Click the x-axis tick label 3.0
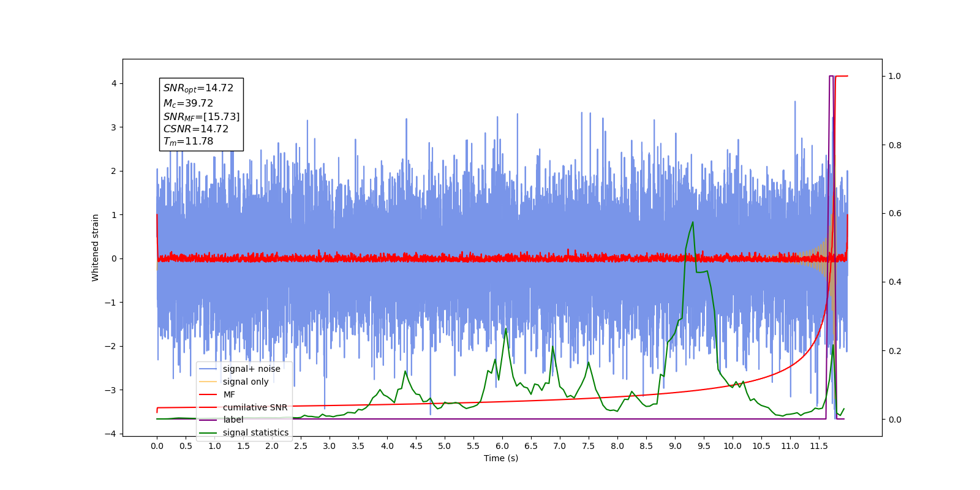 (x=330, y=446)
